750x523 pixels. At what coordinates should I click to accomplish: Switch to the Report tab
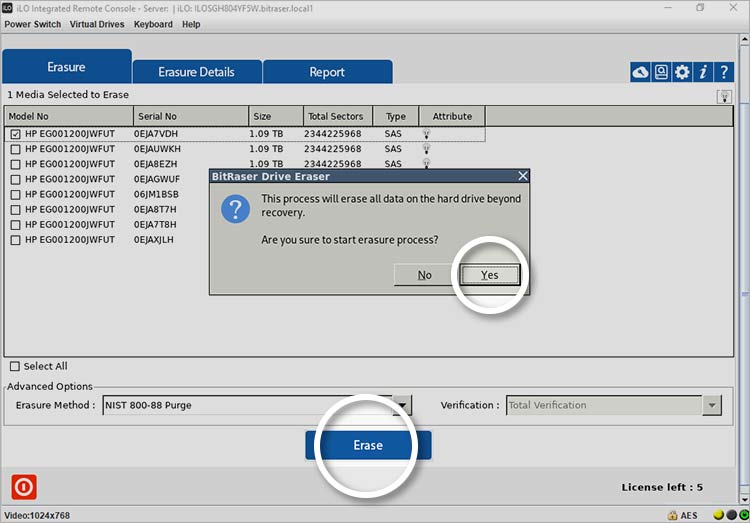[327, 72]
